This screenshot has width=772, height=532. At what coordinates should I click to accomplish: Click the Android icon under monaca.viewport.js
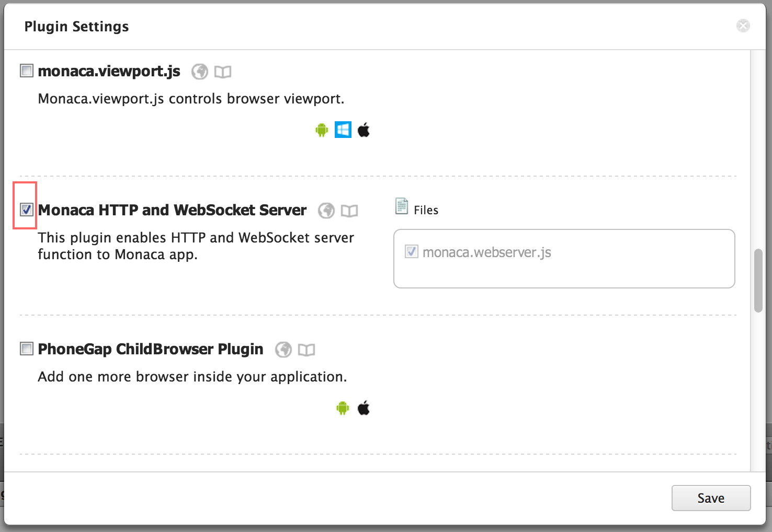coord(322,130)
